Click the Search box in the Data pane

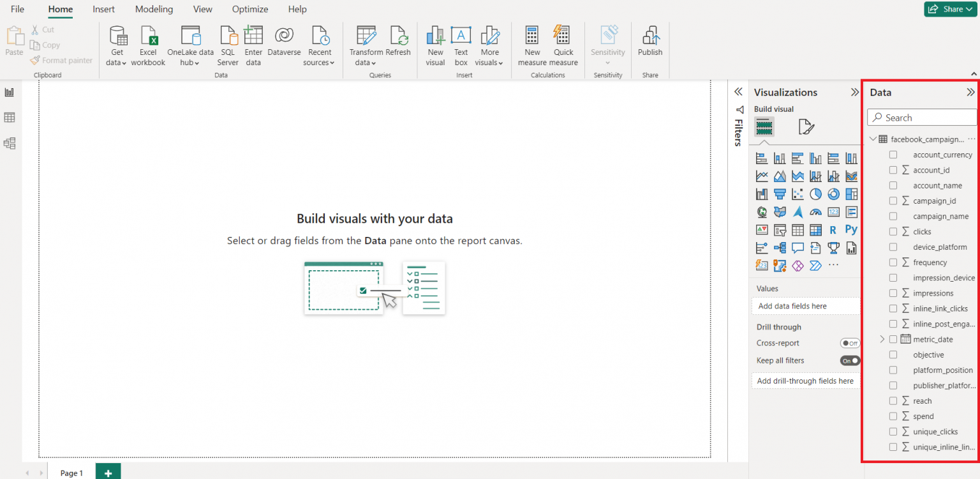tap(921, 117)
